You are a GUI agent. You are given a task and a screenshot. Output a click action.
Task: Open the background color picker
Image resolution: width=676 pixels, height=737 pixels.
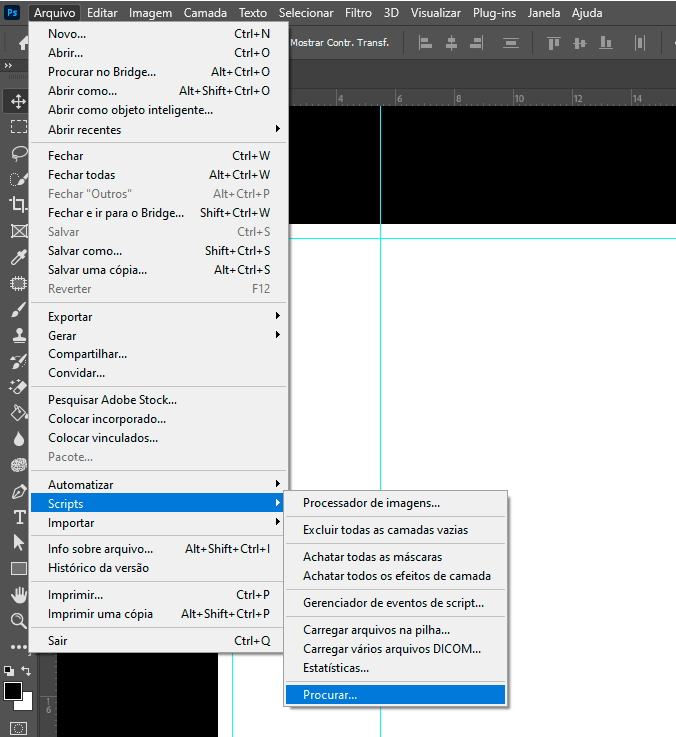click(x=26, y=704)
